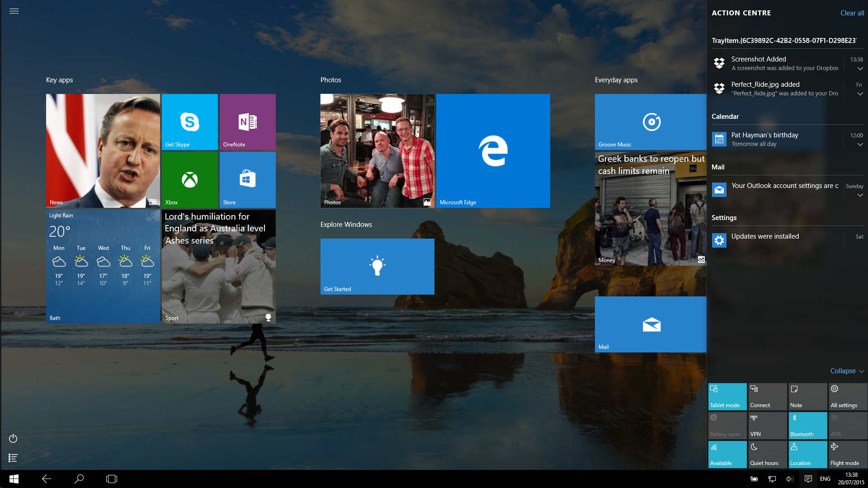Image resolution: width=868 pixels, height=488 pixels.
Task: Toggle the Connect quick action
Action: 768,397
